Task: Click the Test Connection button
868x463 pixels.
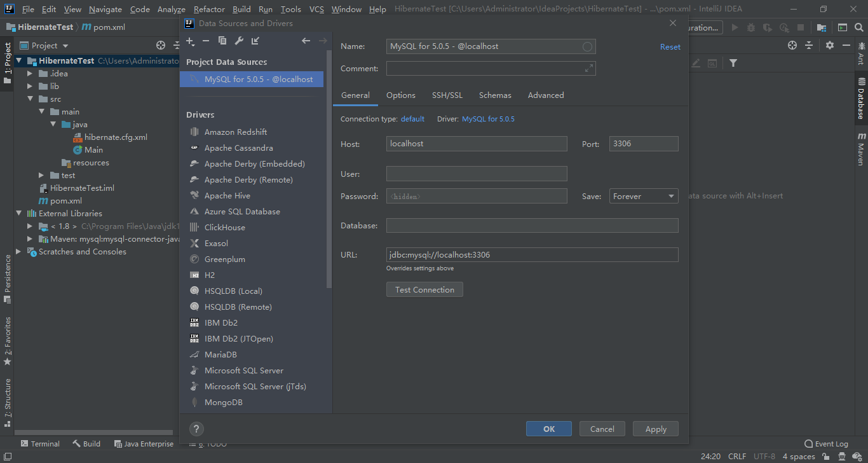Action: click(424, 289)
